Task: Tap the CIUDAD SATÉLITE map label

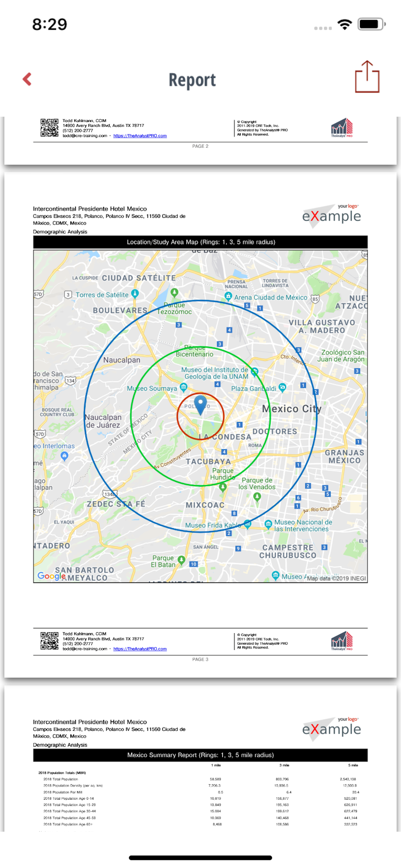Action: click(x=139, y=278)
